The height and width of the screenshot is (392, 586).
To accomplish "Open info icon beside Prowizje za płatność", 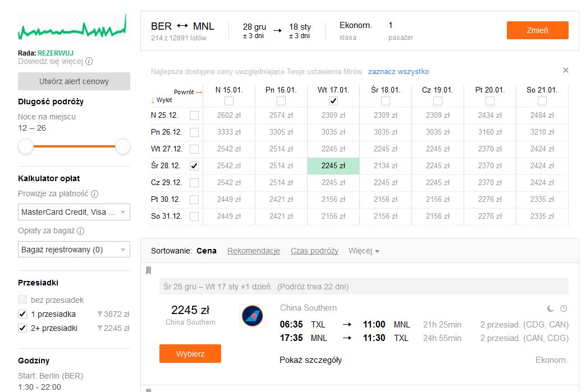I will [x=95, y=194].
